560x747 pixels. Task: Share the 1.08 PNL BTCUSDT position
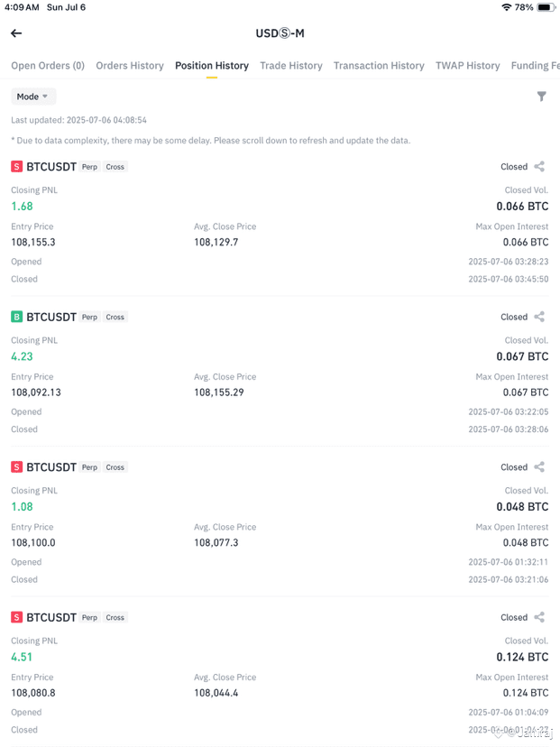[539, 467]
